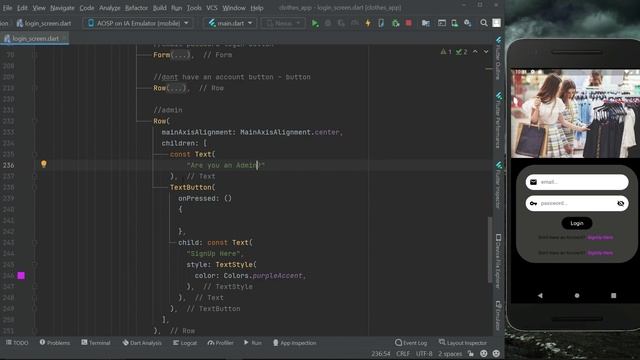640x360 pixels.
Task: Open the Problems tool window
Action: coord(55,343)
